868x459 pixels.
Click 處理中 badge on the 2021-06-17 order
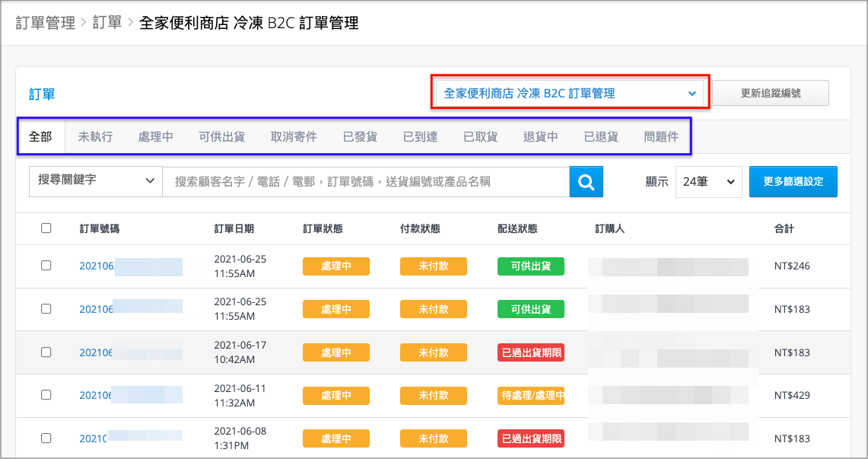click(x=336, y=352)
